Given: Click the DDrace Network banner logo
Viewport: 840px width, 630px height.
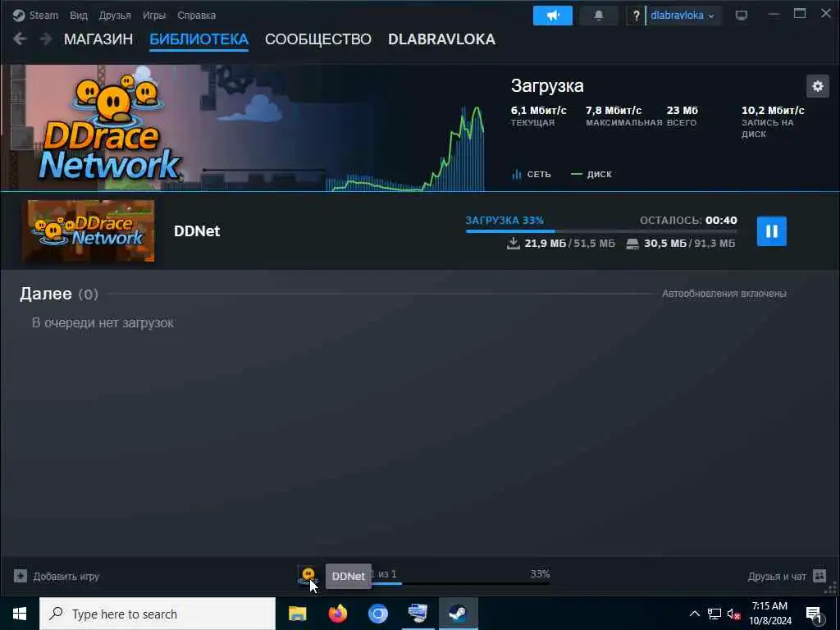Looking at the screenshot, I should tap(112, 127).
